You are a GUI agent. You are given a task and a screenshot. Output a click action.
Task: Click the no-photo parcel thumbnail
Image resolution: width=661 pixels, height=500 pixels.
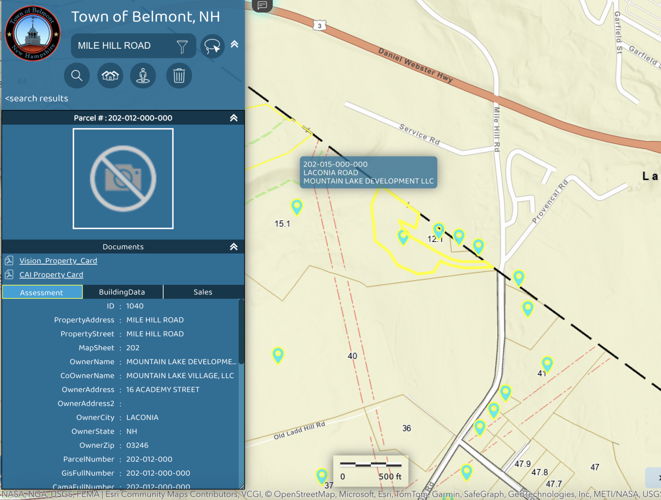(123, 179)
